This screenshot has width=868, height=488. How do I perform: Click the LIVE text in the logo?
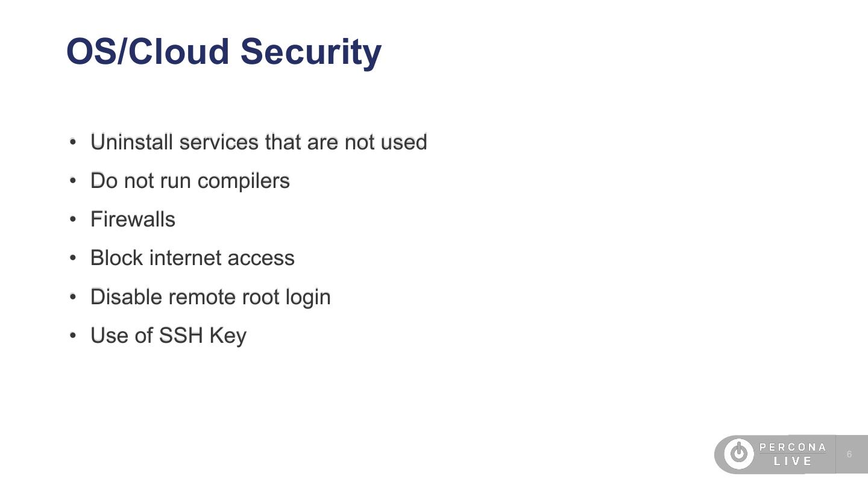point(793,461)
